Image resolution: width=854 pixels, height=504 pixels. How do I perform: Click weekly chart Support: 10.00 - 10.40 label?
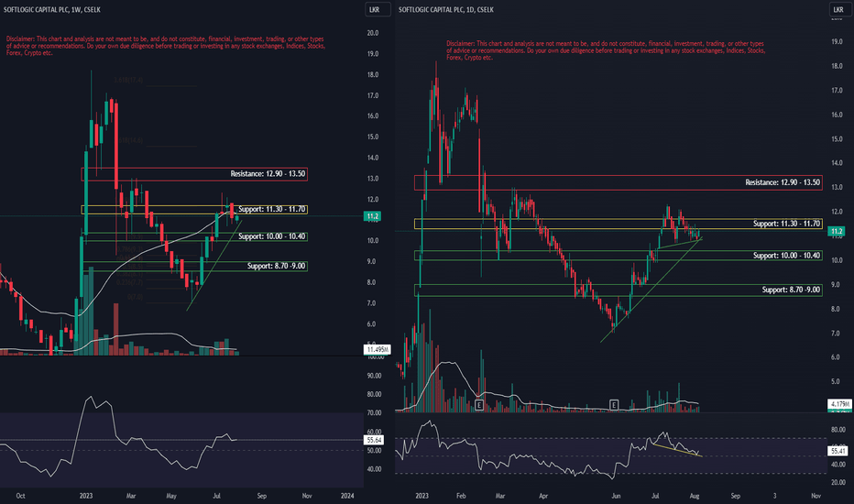(x=272, y=236)
